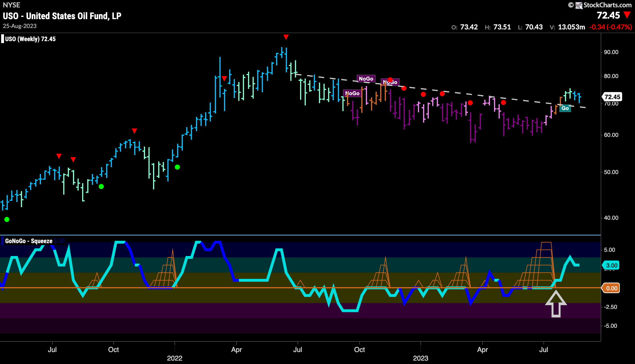Click the green dot near January 2022 bars
This screenshot has width=635, height=364.
coord(177,167)
